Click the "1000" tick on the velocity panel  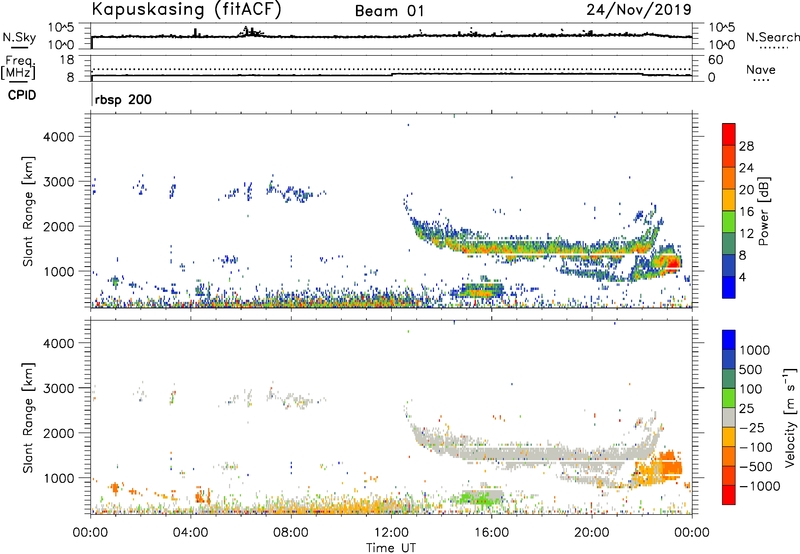[58, 478]
